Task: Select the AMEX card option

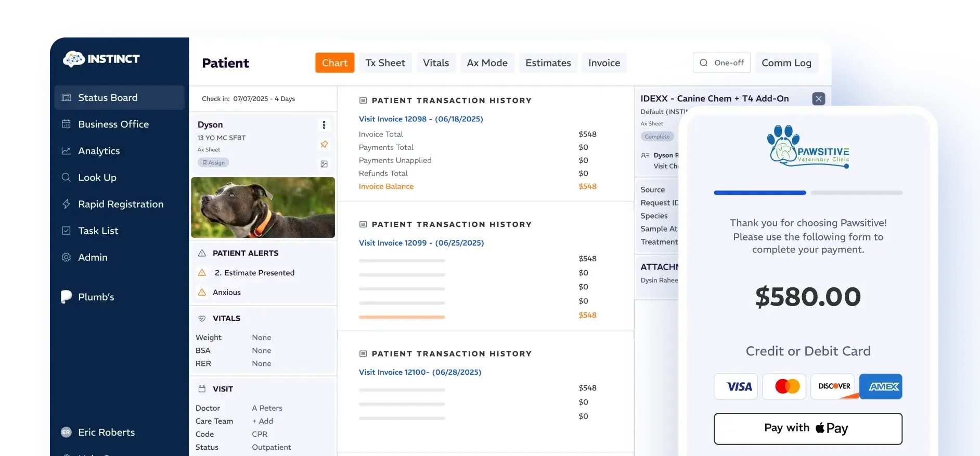Action: pos(881,387)
